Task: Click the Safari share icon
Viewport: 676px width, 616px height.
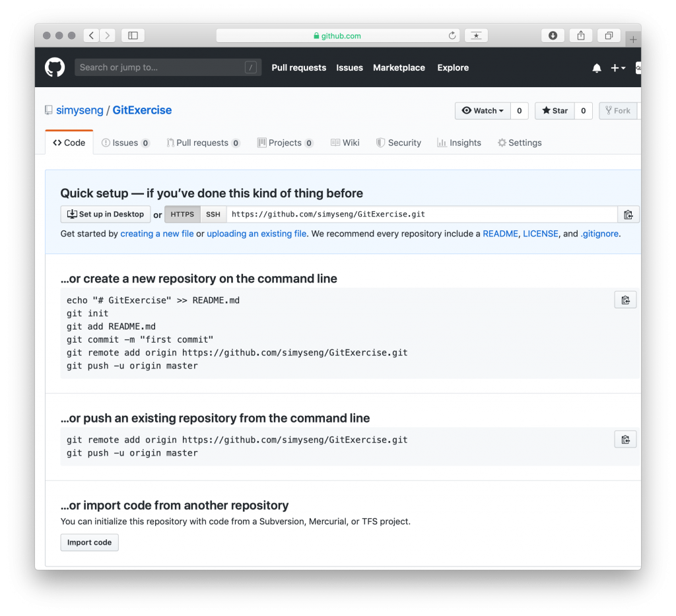Action: [580, 36]
